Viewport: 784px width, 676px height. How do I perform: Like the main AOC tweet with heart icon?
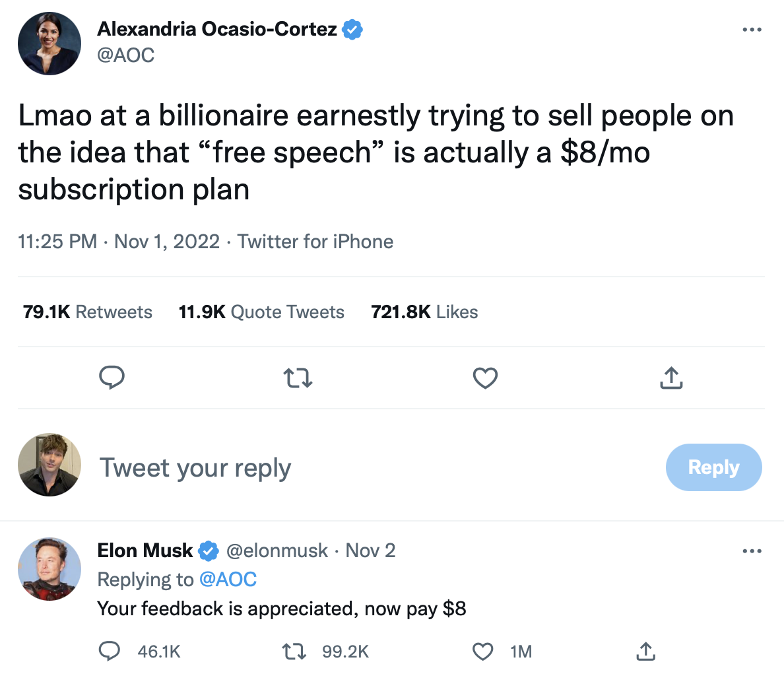485,378
